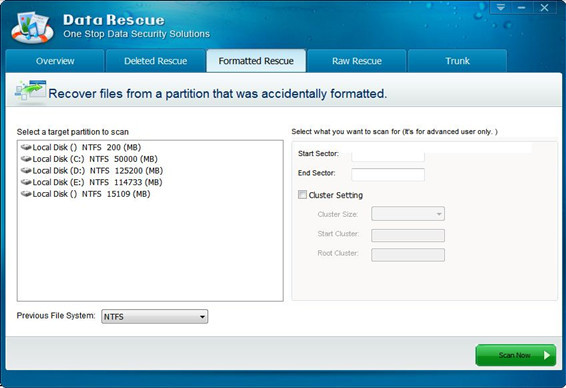This screenshot has width=566, height=388.
Task: Click the disk icon of the 200 MB partition
Action: pos(26,147)
